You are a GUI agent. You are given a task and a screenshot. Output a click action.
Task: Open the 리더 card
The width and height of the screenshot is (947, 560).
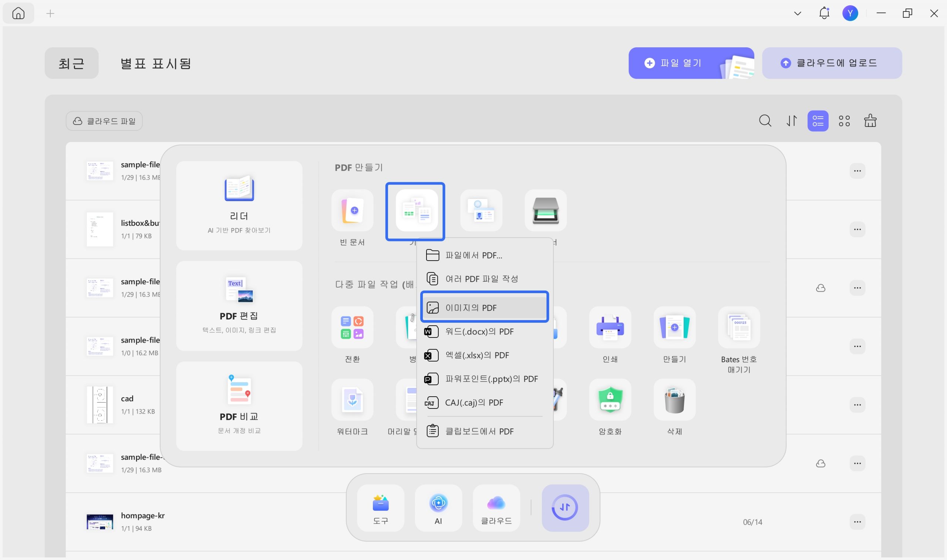239,206
